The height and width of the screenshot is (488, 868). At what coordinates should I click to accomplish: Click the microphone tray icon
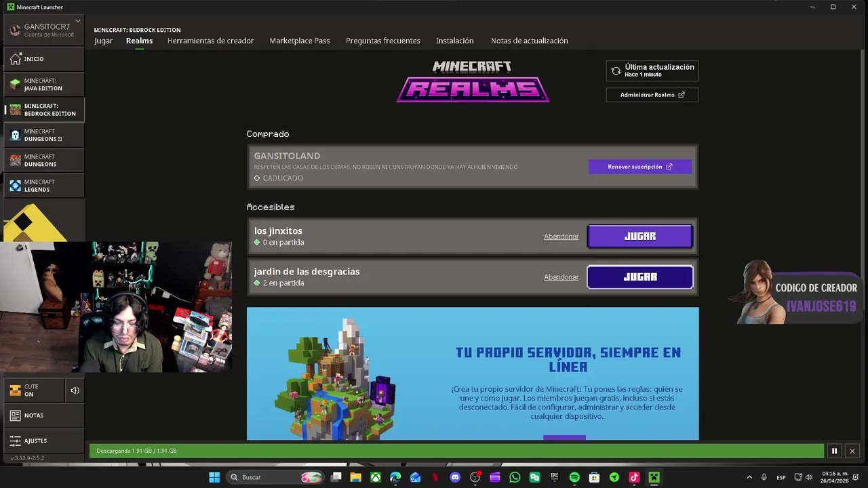[x=764, y=477]
